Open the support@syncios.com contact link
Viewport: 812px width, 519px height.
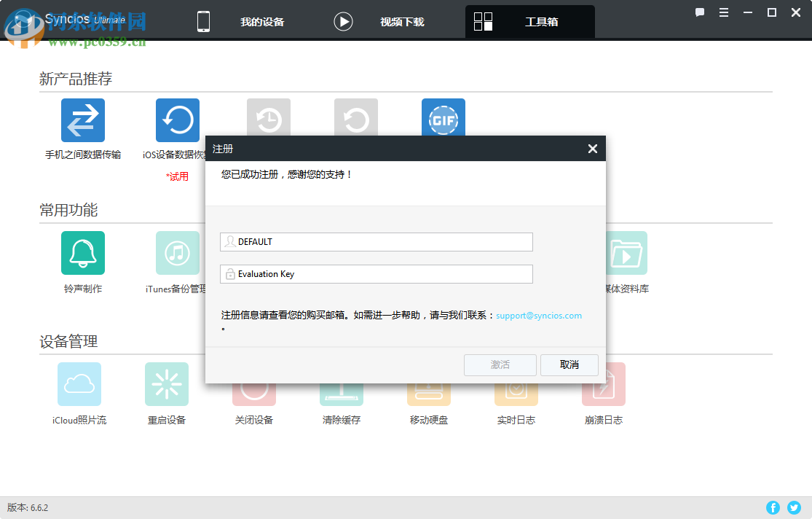(538, 316)
